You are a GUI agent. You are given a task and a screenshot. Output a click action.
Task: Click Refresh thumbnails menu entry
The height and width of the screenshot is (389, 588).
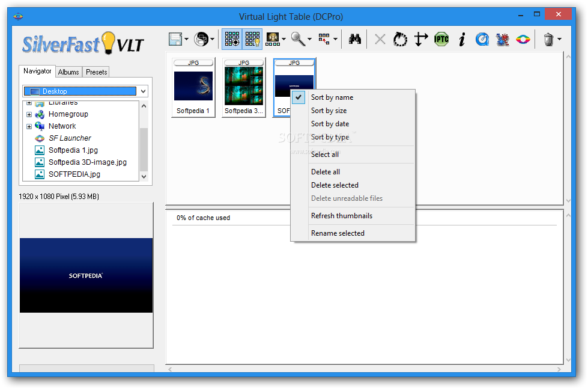[x=341, y=216]
